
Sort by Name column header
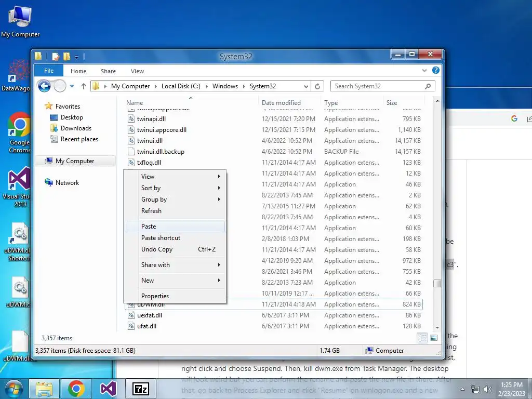tap(191, 102)
